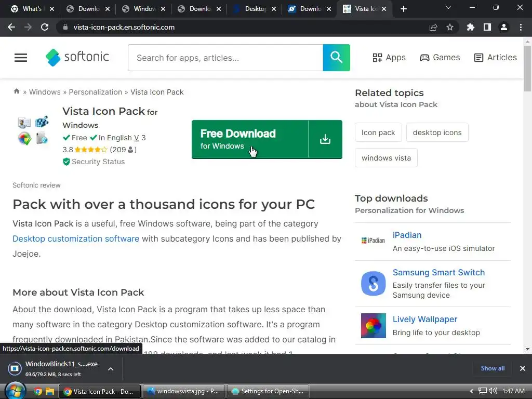Screen dimensions: 532x399
Task: Reload the current page
Action: point(45,27)
